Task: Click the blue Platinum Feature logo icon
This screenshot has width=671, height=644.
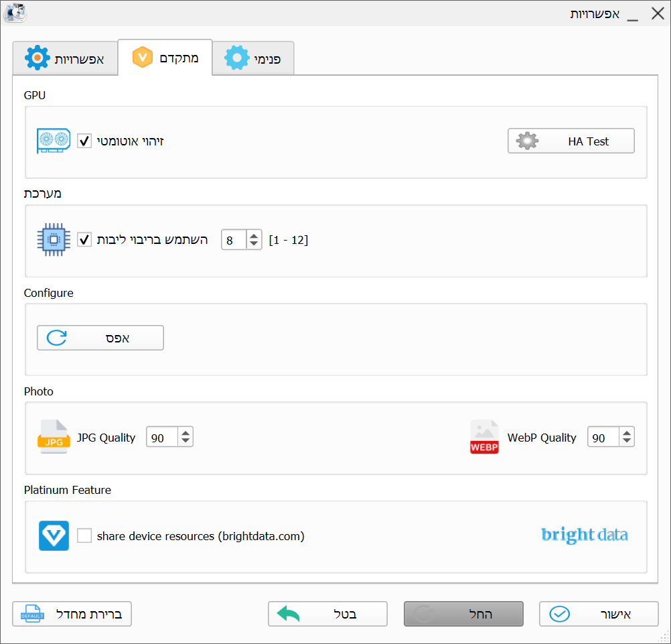Action: 54,536
